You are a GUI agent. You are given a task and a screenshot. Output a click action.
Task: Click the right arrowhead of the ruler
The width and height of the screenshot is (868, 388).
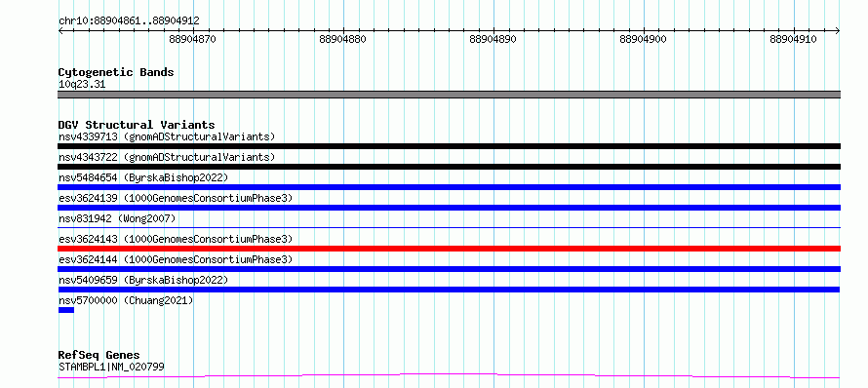838,31
